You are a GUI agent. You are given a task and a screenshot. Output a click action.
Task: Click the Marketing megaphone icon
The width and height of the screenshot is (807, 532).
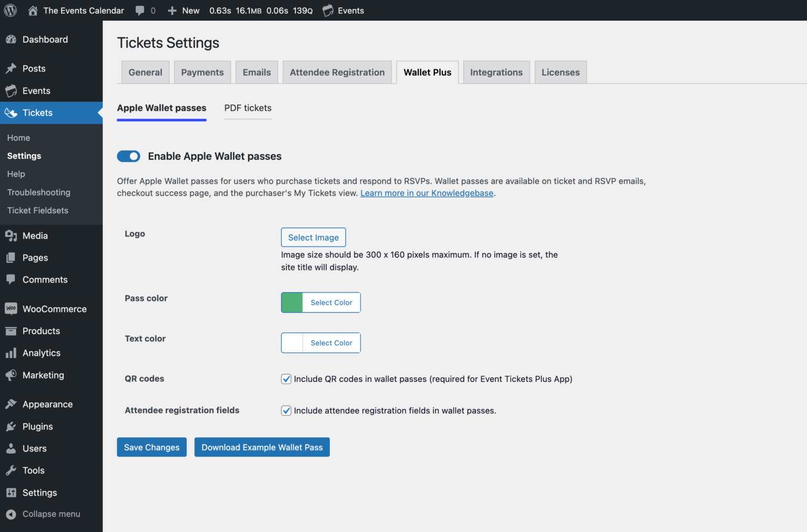coord(11,375)
